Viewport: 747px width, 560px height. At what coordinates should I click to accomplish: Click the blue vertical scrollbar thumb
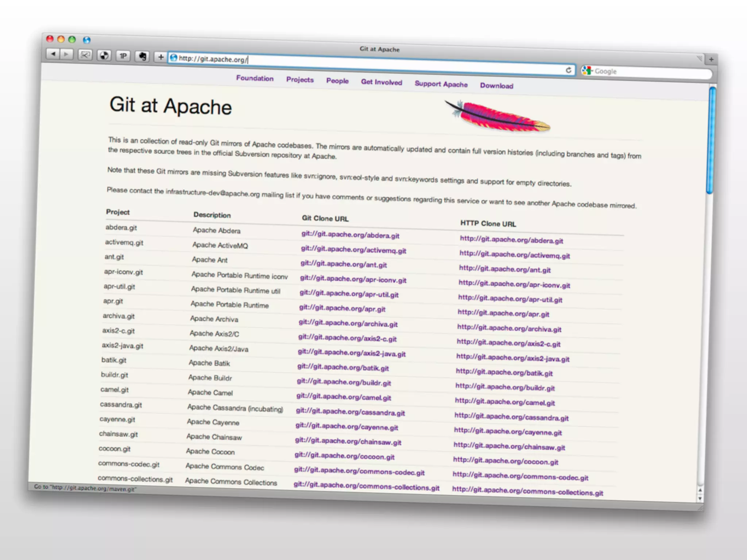[711, 140]
